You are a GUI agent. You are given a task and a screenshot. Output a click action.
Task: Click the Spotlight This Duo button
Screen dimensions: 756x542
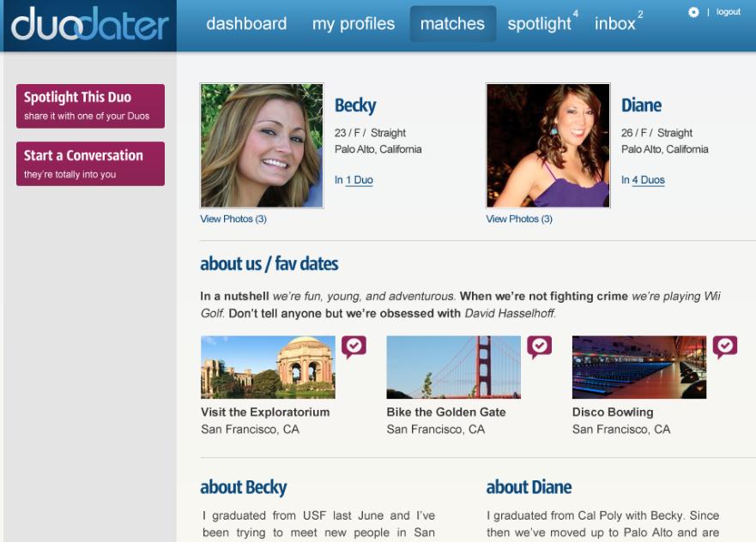(x=91, y=106)
